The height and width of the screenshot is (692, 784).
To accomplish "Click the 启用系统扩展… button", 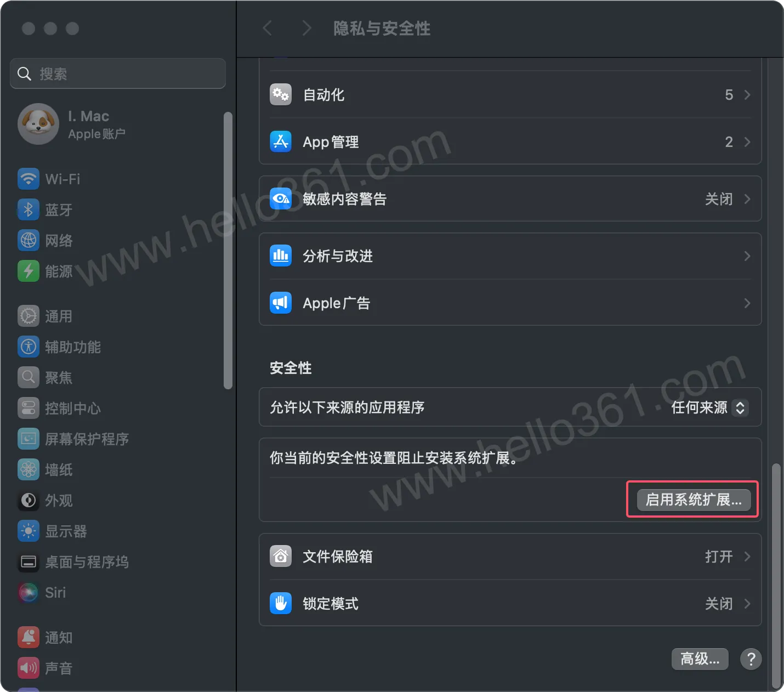I will pyautogui.click(x=694, y=500).
